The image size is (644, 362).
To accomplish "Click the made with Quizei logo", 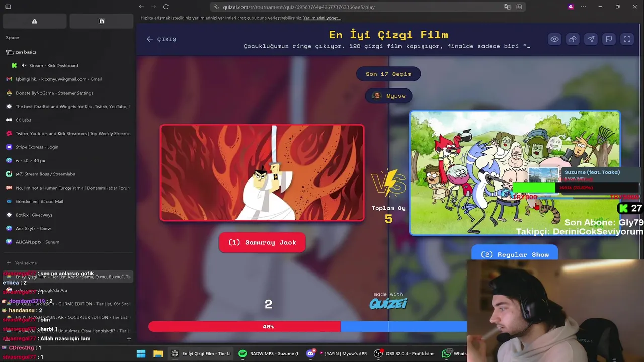I will pos(388,301).
